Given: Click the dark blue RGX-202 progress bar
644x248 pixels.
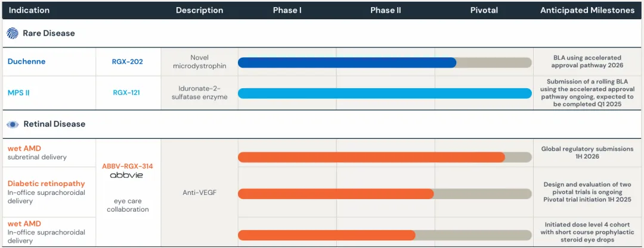Looking at the screenshot, I should tap(346, 63).
